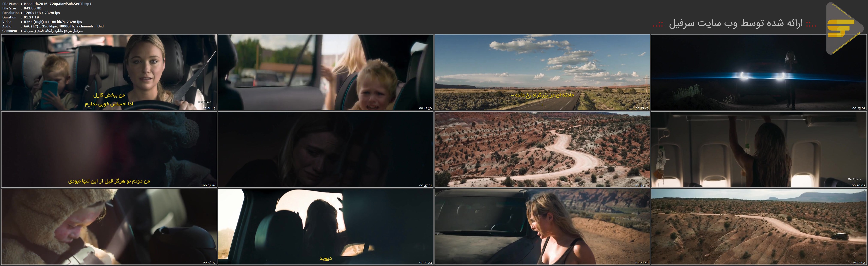Select the airplane interior frame at 00:50:02
Image resolution: width=868 pixels, height=266 pixels.
(x=759, y=149)
